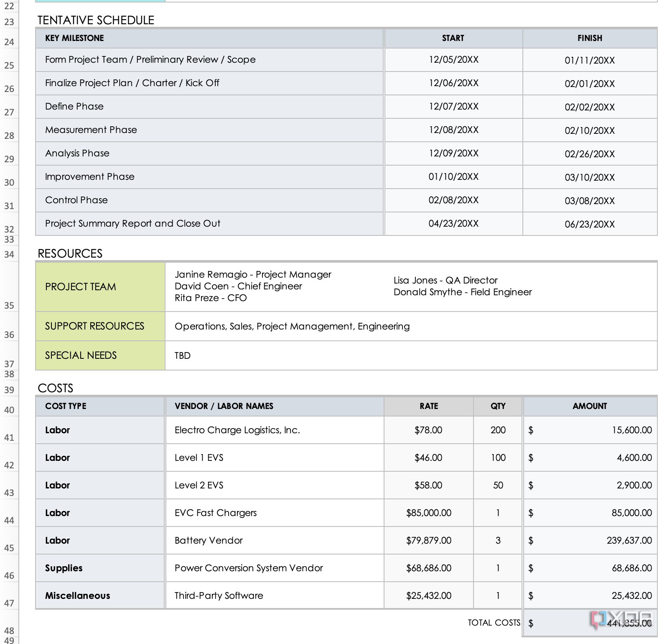Click the AMOUNT column header
Image resolution: width=667 pixels, height=644 pixels.
click(590, 406)
